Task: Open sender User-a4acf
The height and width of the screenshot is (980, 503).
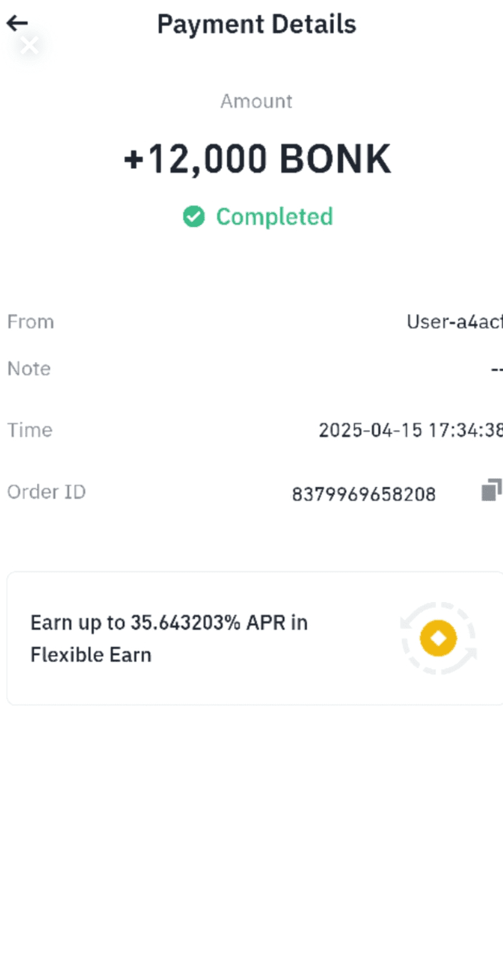Action: [x=454, y=322]
